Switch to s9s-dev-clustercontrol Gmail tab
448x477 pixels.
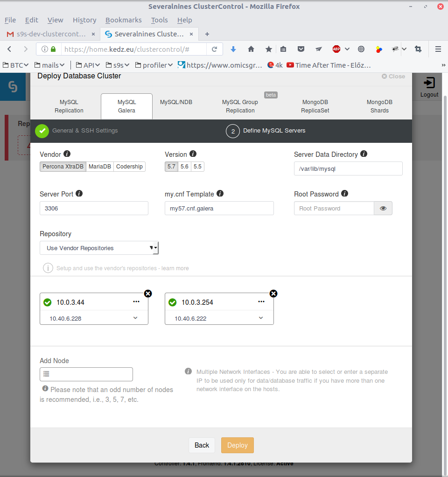click(x=51, y=34)
